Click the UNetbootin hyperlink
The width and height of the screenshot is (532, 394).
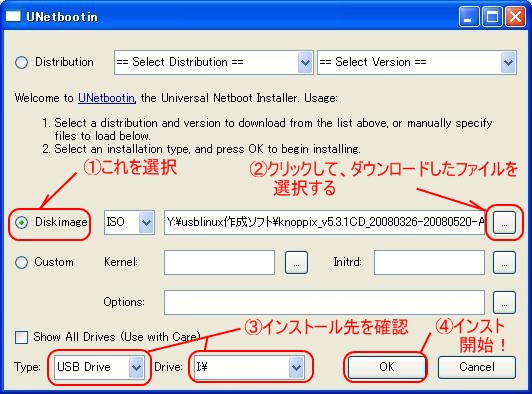107,98
